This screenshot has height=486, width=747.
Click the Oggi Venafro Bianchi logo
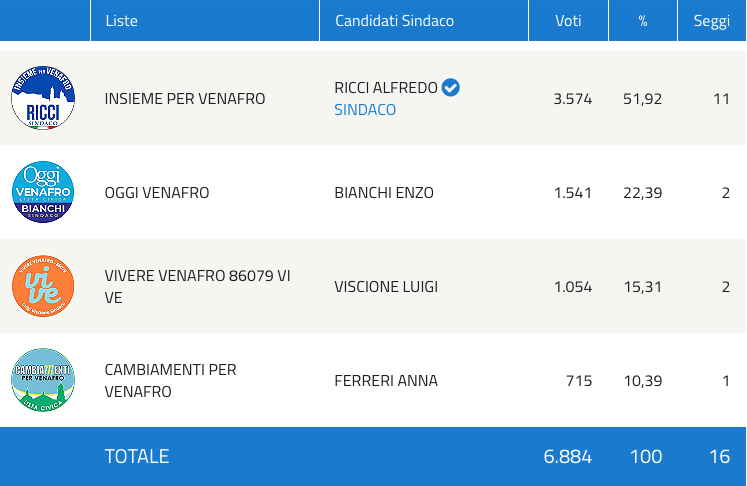(43, 192)
